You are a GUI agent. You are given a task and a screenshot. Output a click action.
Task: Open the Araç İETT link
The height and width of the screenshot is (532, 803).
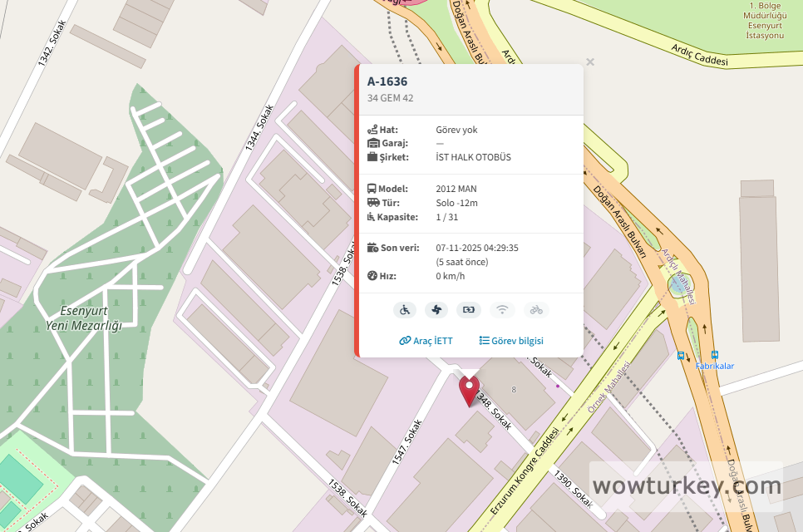[x=426, y=341]
